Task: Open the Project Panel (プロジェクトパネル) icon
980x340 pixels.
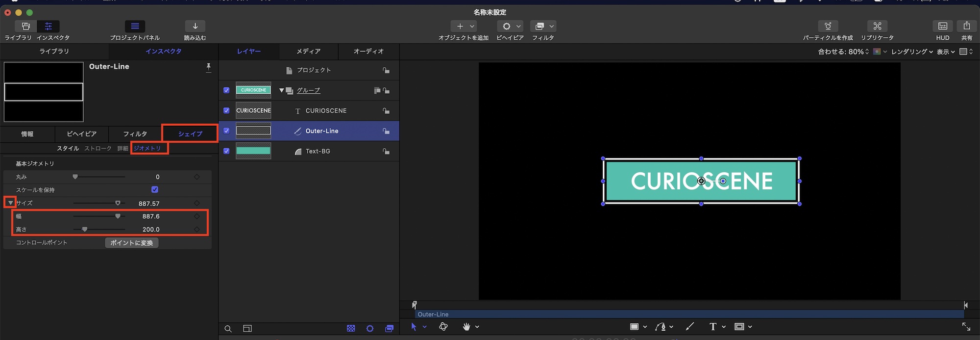Action: pyautogui.click(x=135, y=26)
